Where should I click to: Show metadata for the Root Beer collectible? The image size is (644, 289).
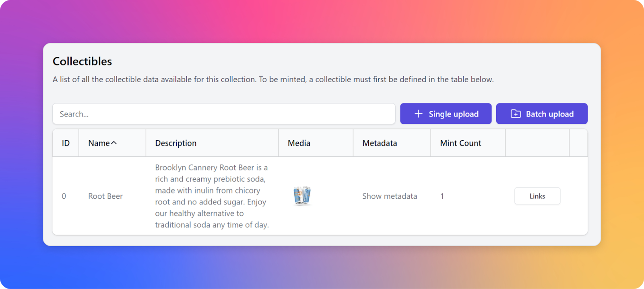click(x=390, y=196)
